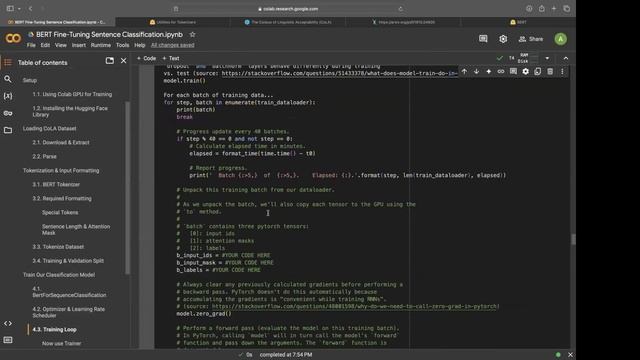Open the account avatar menu

560,39
